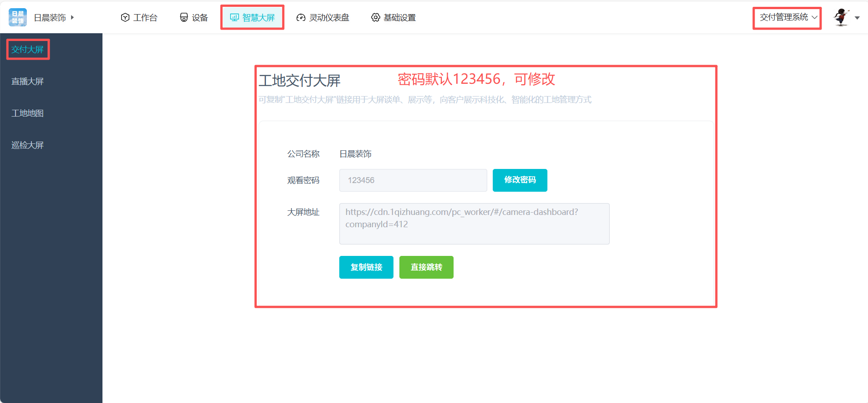Click the 工作台 cube icon

click(125, 17)
